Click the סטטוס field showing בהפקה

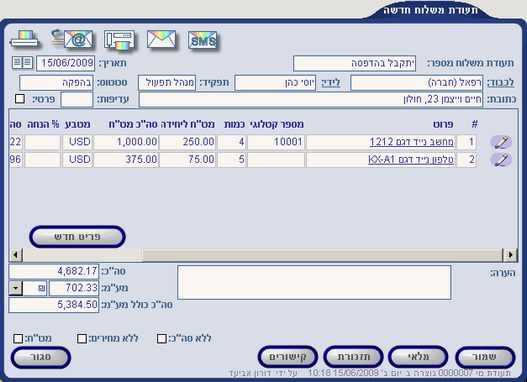pyautogui.click(x=56, y=83)
